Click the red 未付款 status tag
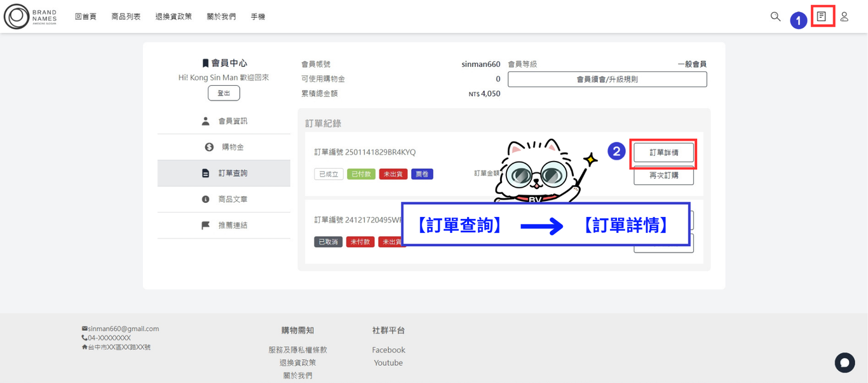The width and height of the screenshot is (868, 383). pos(360,242)
